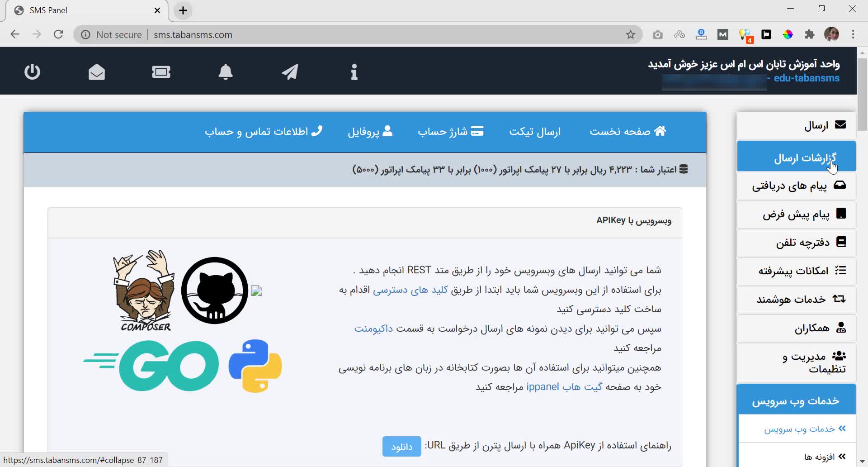Click the paper plane send icon
The height and width of the screenshot is (467, 868).
(x=290, y=72)
